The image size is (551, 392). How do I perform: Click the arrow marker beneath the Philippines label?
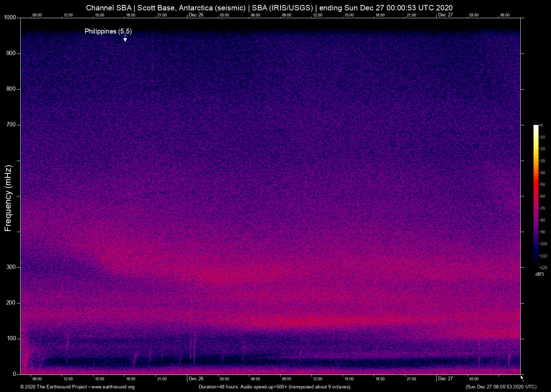(x=125, y=39)
